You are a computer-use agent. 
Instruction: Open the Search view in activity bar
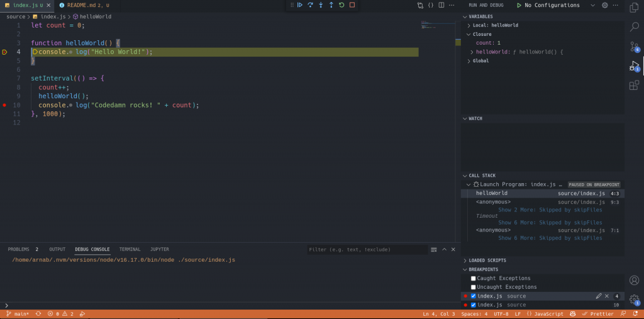tap(634, 27)
